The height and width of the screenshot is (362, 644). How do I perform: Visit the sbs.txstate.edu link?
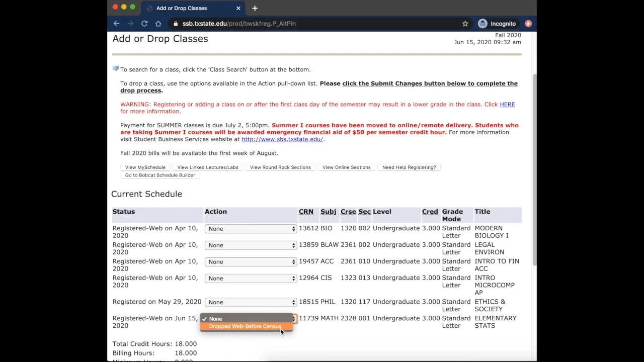coord(282,139)
